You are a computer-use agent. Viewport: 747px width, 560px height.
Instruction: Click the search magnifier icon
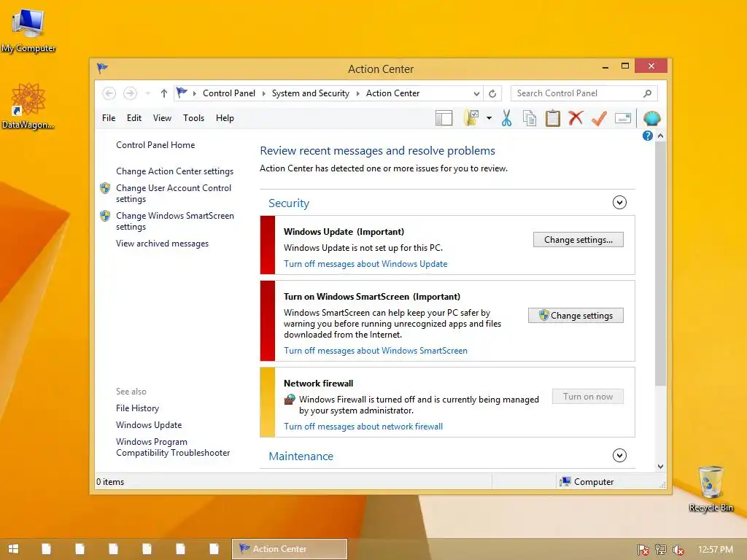coord(647,93)
